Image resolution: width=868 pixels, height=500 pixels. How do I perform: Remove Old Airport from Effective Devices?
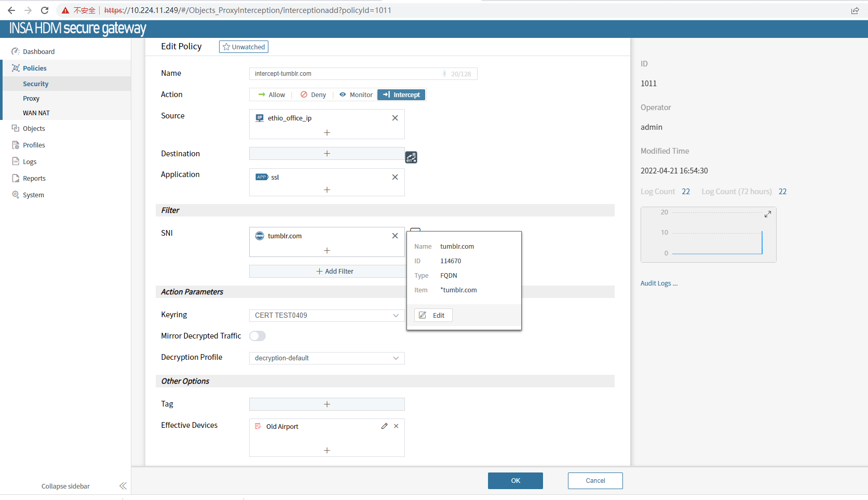point(396,426)
